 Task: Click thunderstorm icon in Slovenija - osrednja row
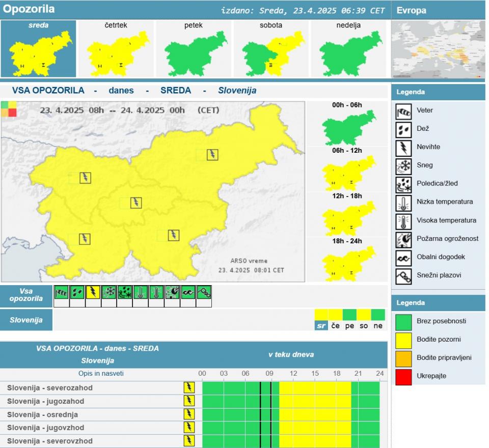[189, 414]
